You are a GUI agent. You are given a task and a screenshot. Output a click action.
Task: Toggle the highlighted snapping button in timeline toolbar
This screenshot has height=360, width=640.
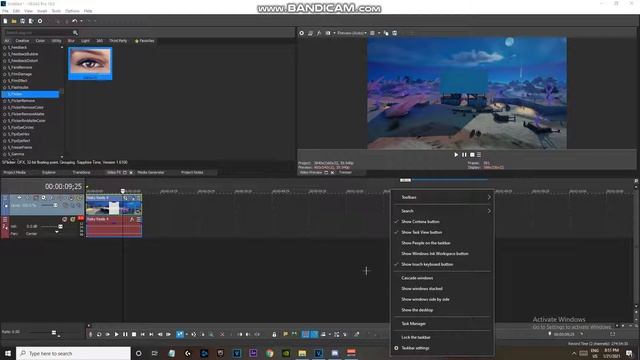(305, 334)
